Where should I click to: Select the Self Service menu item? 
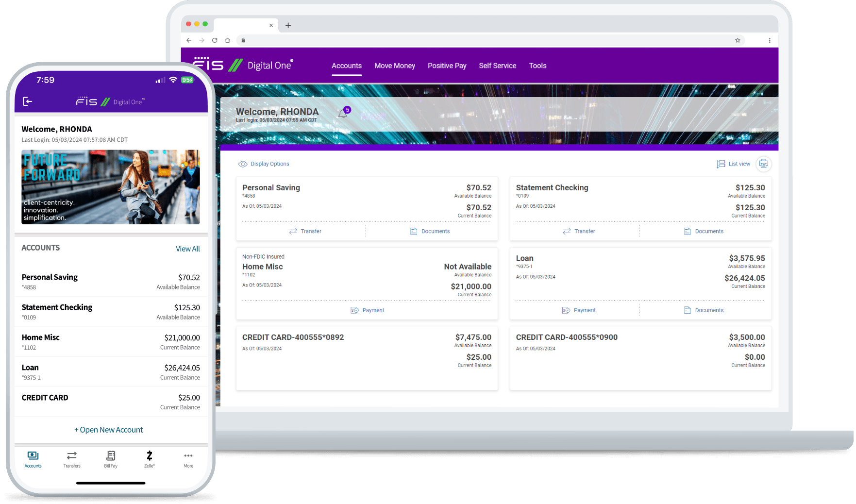pos(497,66)
